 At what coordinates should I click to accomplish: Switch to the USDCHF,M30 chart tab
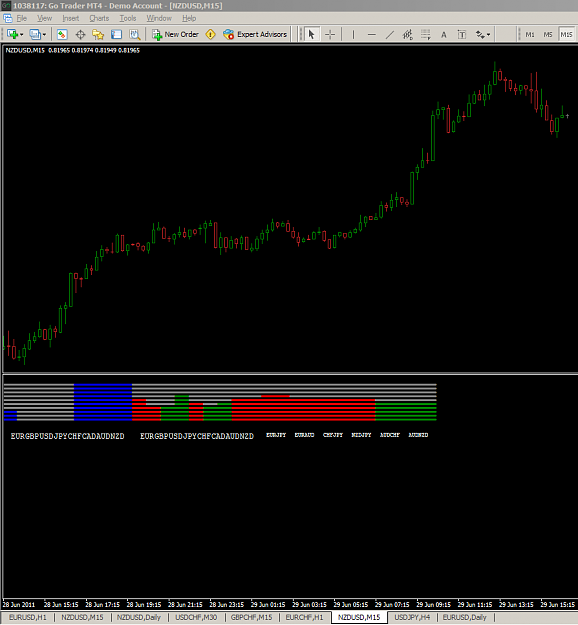pos(196,617)
